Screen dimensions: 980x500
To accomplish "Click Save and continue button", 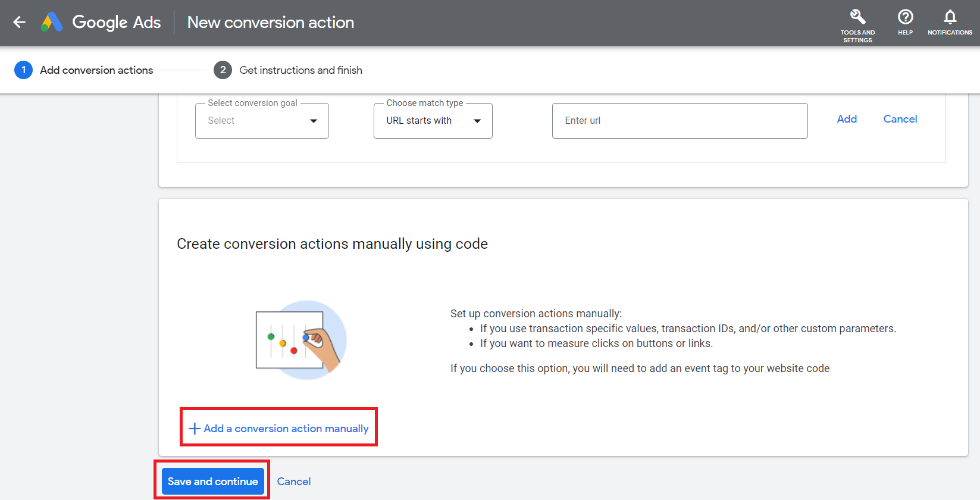I will [213, 482].
